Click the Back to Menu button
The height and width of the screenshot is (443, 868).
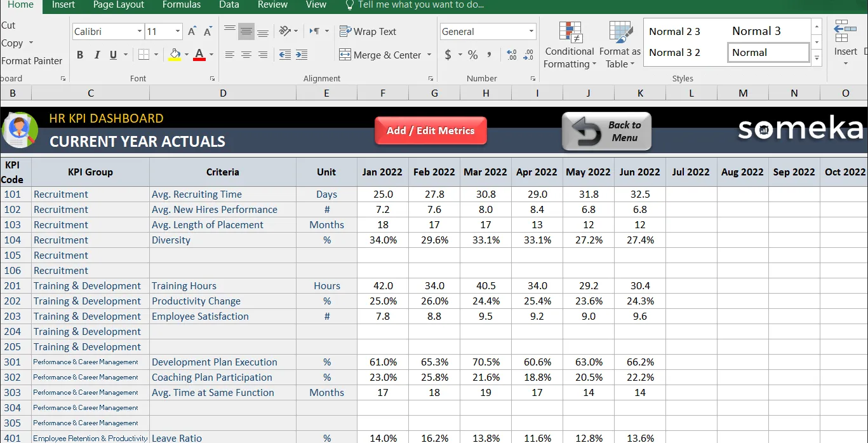(607, 132)
